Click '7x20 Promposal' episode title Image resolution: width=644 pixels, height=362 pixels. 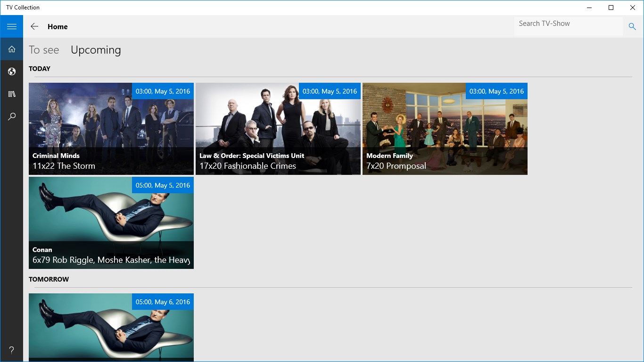(x=396, y=166)
